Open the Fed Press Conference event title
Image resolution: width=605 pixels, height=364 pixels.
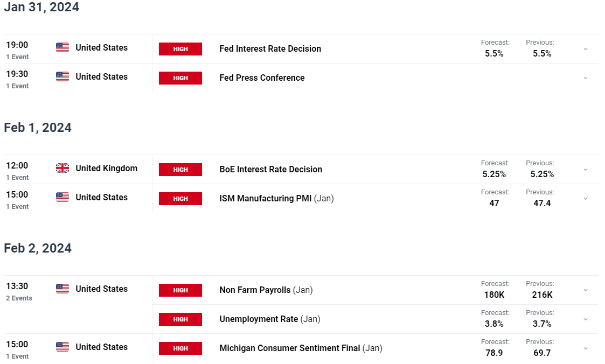pos(262,78)
